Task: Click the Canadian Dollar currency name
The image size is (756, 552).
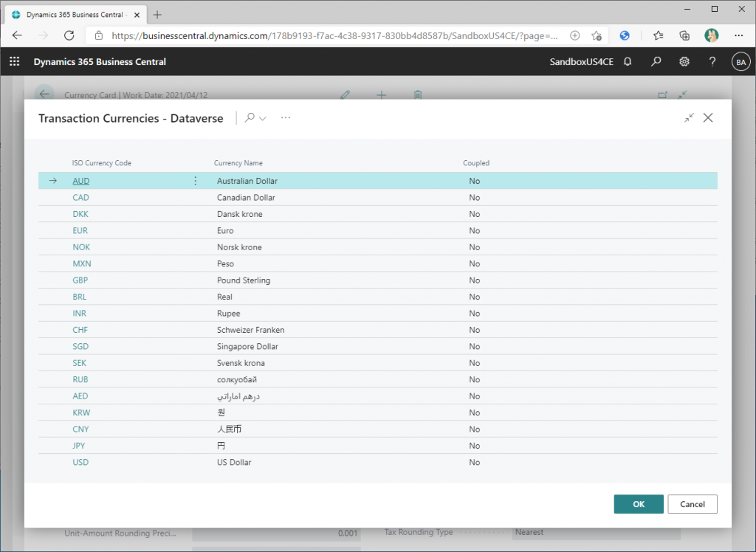Action: 246,198
